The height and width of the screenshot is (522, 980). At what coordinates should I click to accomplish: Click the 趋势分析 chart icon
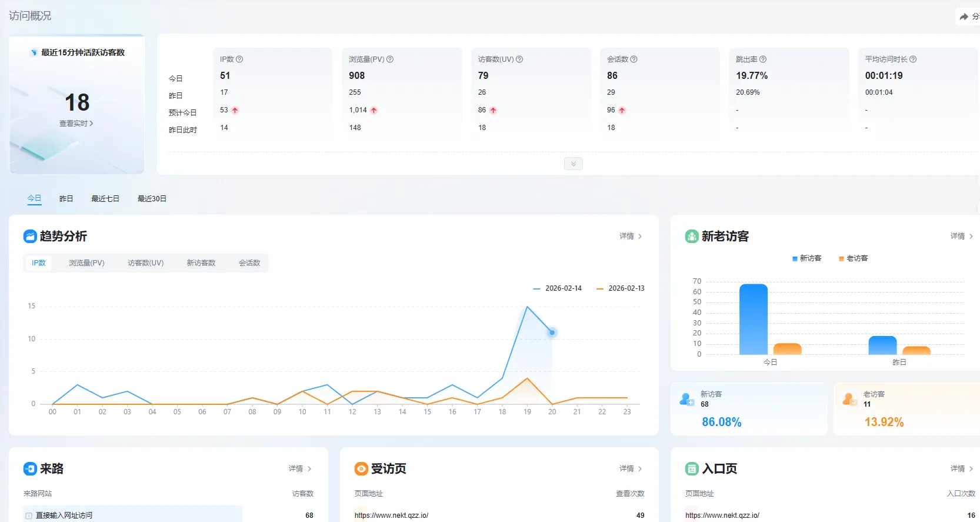pos(30,236)
